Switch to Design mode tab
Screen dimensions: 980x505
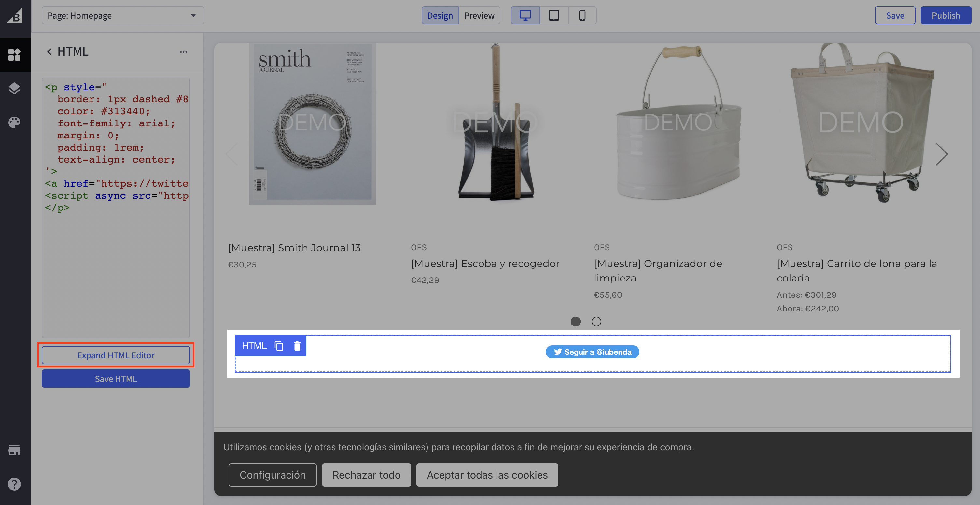tap(440, 16)
